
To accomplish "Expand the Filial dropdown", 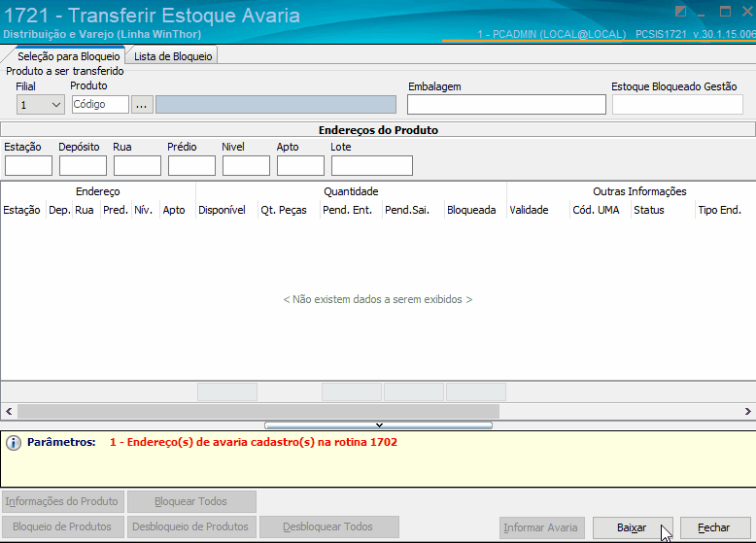I will click(x=56, y=105).
